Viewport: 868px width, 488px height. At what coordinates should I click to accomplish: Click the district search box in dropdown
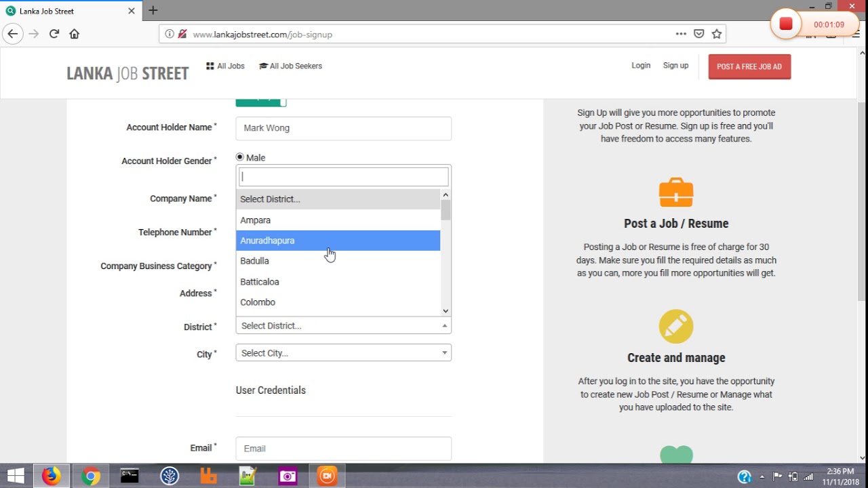click(343, 176)
